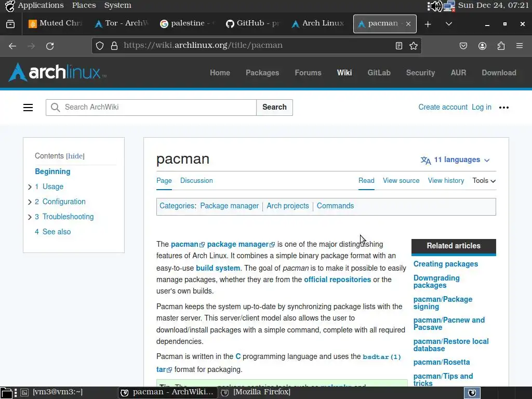
Task: Switch to the vm3@vm3 terminal taskbar item
Action: (x=51, y=392)
